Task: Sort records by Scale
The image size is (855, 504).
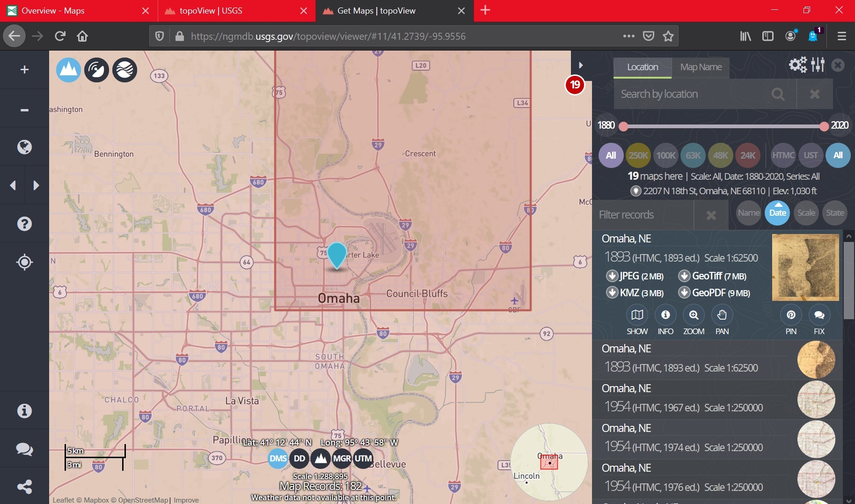Action: (x=806, y=213)
